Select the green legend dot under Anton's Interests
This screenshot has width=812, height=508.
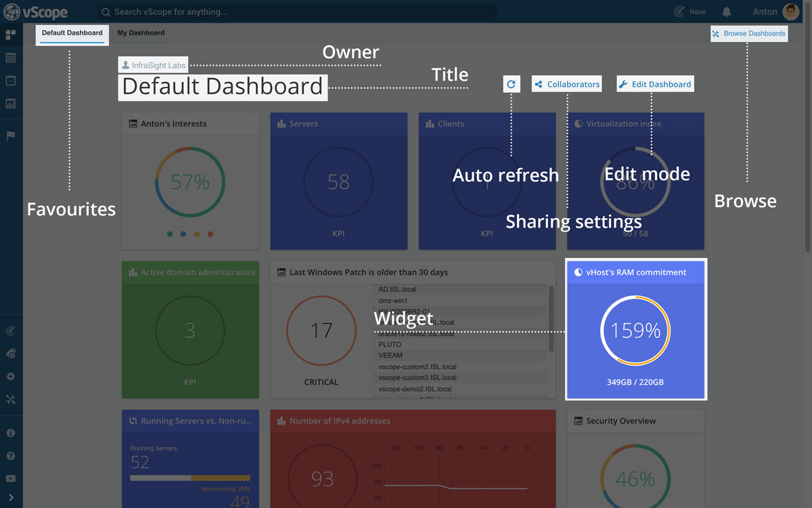(170, 234)
